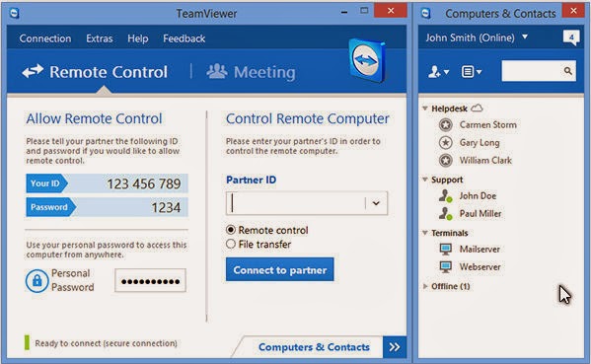The image size is (591, 364).
Task: Open the Connection menu
Action: tap(45, 38)
